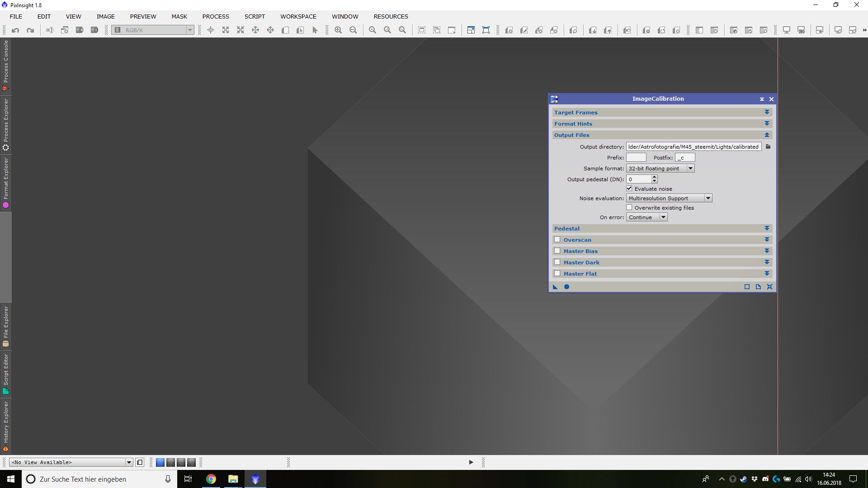The height and width of the screenshot is (488, 868).
Task: Open Chrome from the Windows taskbar
Action: point(211,479)
